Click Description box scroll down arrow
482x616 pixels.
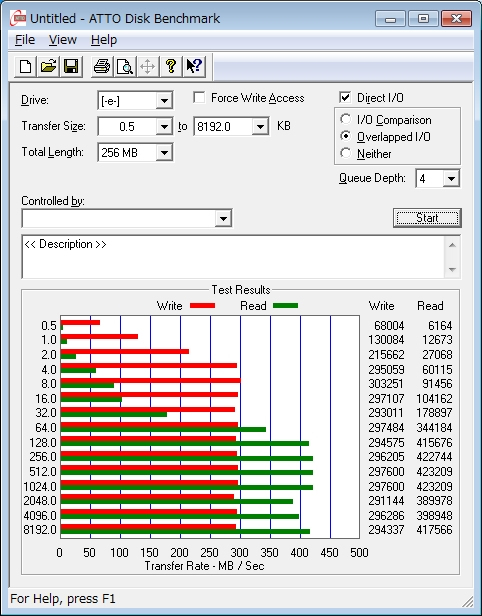pos(452,270)
